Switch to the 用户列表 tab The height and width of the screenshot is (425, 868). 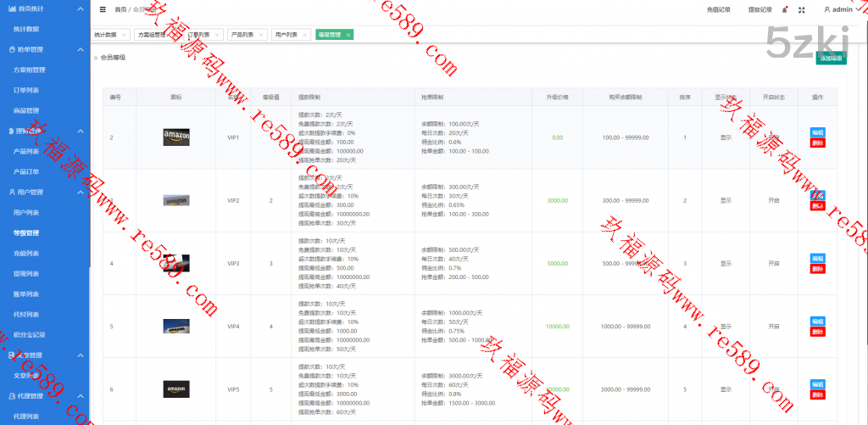click(286, 35)
